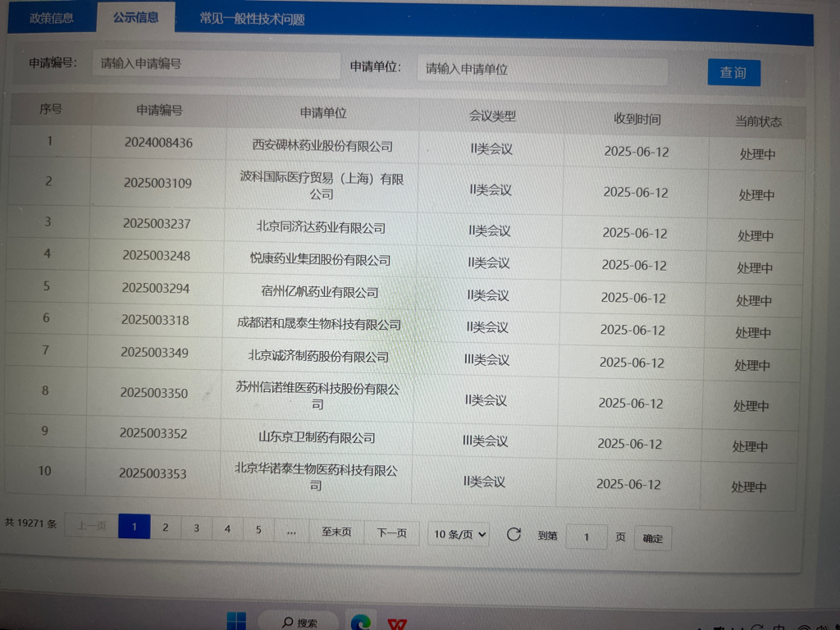Viewport: 840px width, 630px height.
Task: Click the pagination ellipsis button
Action: tap(291, 531)
